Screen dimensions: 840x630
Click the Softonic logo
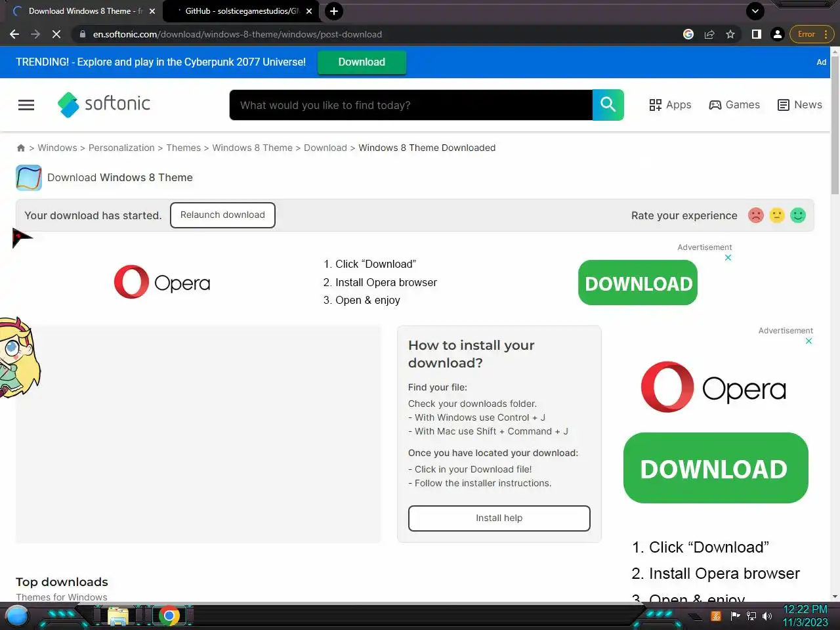click(x=104, y=104)
